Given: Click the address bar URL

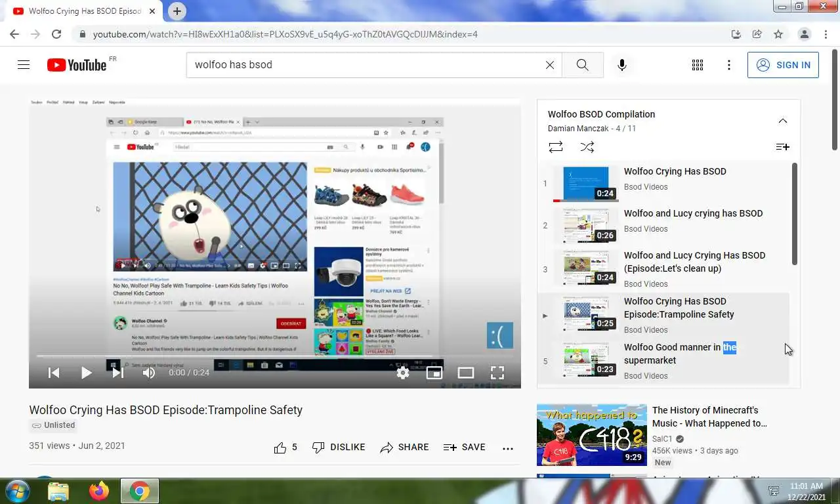Looking at the screenshot, I should pyautogui.click(x=285, y=34).
